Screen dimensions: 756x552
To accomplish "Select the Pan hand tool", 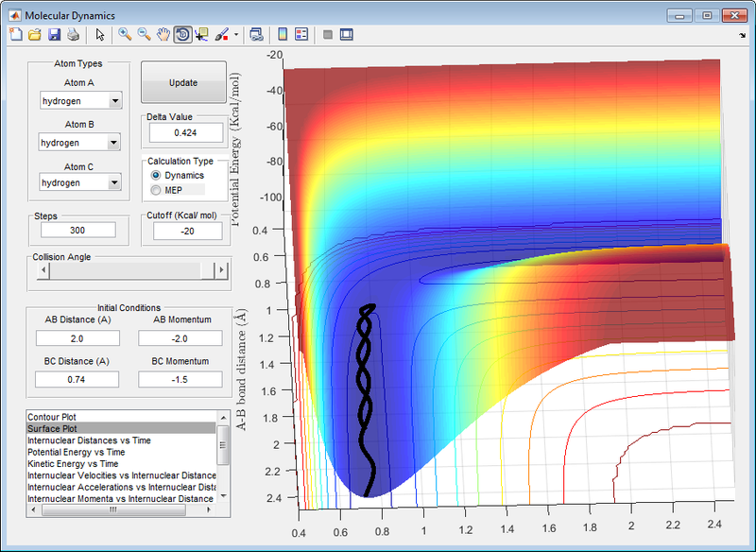I will (x=163, y=34).
